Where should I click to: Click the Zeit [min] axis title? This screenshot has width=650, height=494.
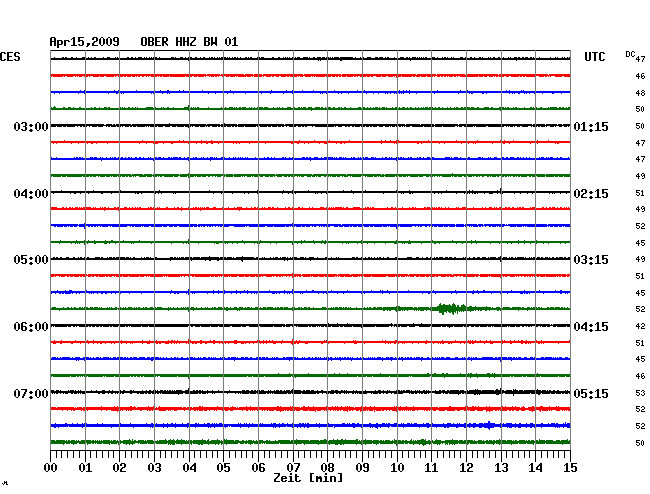308,478
